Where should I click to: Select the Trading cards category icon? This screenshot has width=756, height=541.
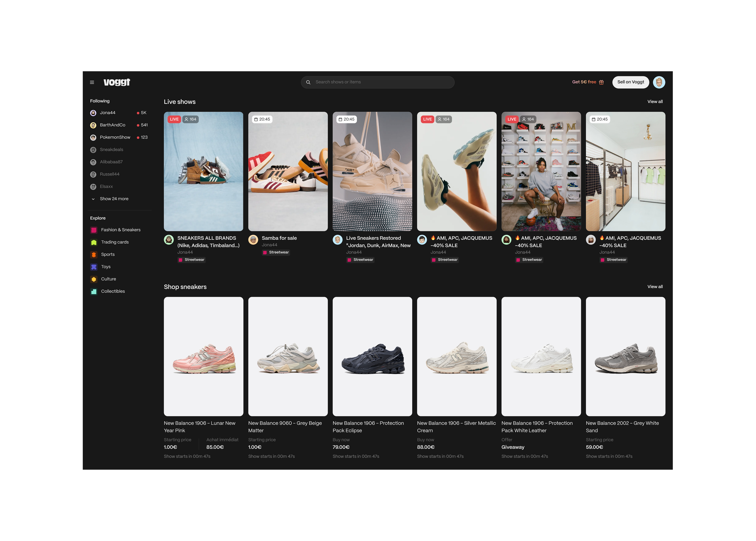point(94,242)
